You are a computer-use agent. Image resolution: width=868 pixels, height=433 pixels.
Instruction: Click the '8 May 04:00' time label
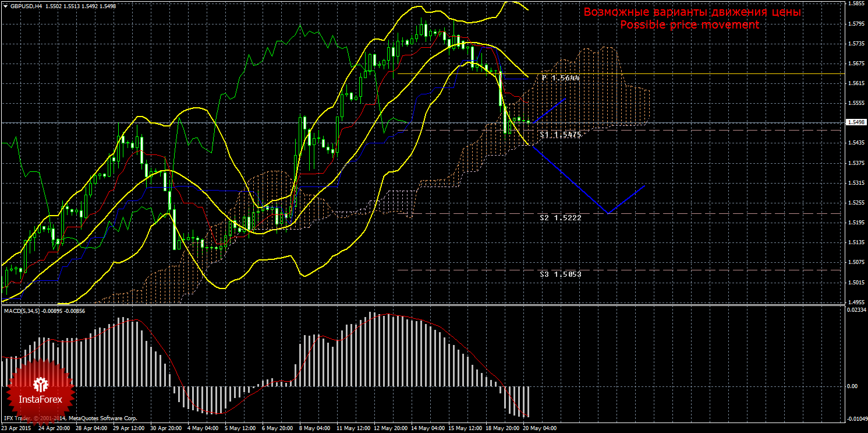click(x=314, y=429)
